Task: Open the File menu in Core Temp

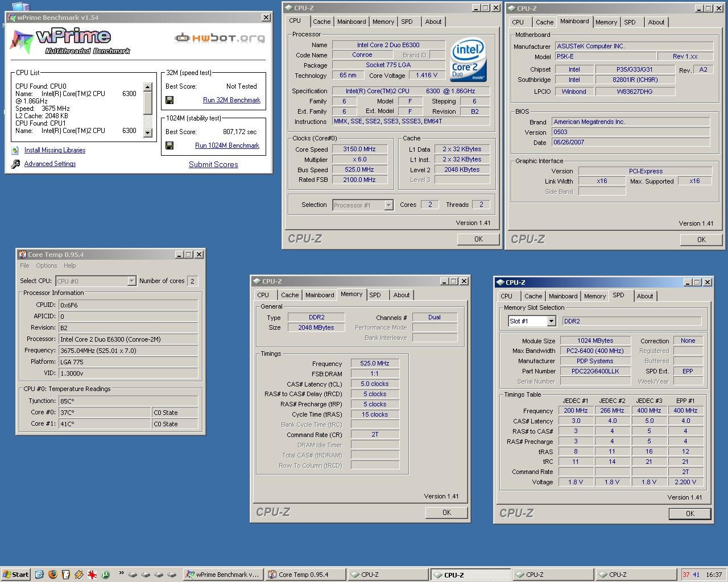Action: pyautogui.click(x=24, y=265)
